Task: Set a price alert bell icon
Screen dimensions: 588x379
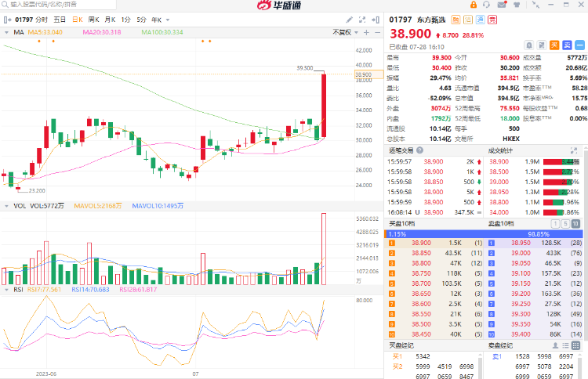Action: coord(528,45)
